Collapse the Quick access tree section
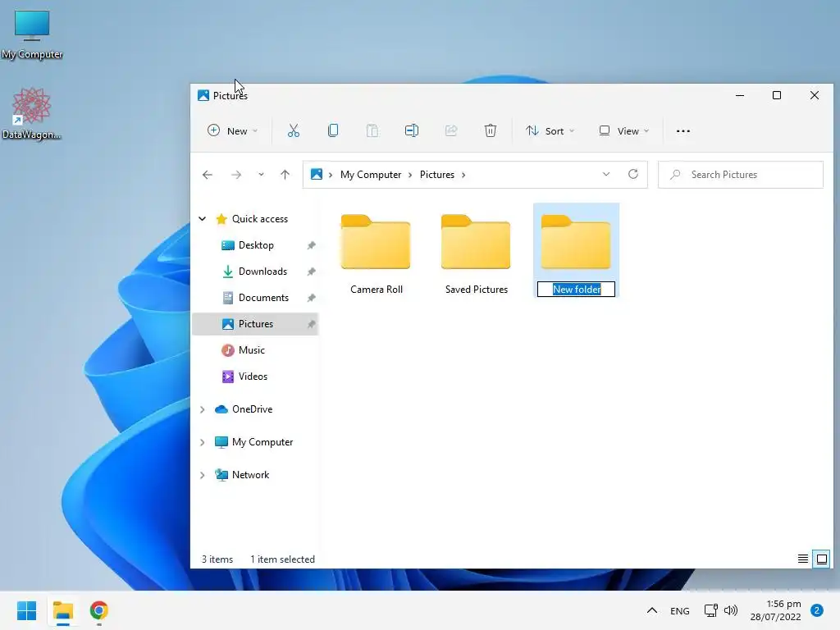Viewport: 840px width, 630px height. click(x=203, y=218)
